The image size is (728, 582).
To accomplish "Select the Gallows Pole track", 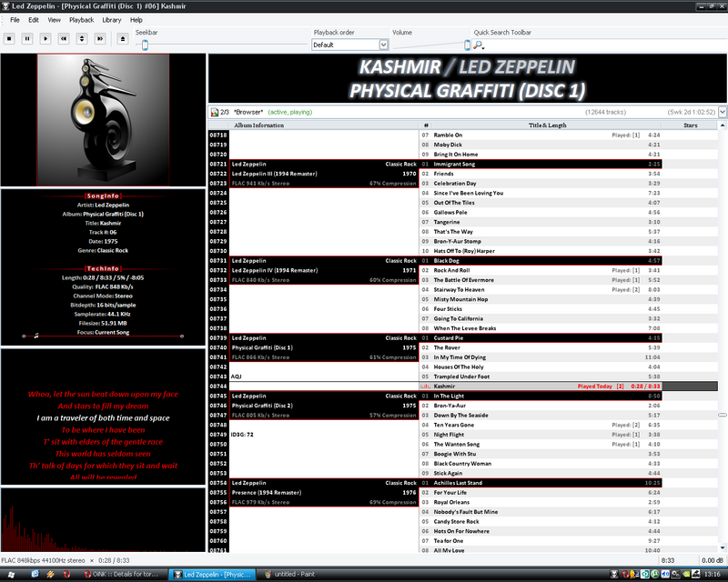I will (541, 213).
